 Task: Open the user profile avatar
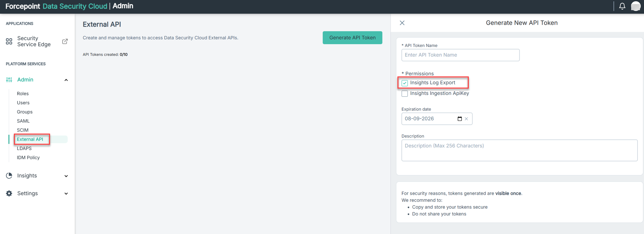636,6
